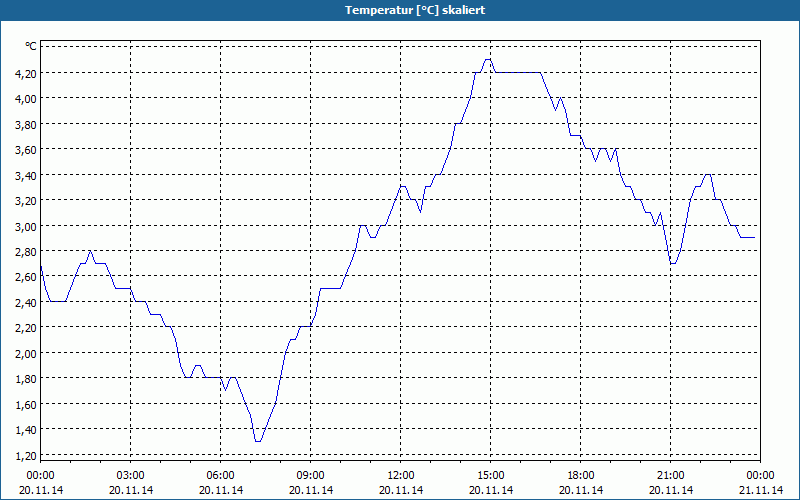Click the 1,40 y-axis value
The height and width of the screenshot is (500, 800).
pos(26,430)
